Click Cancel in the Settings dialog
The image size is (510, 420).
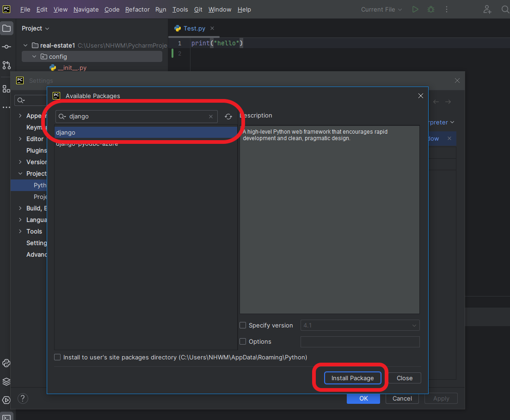[x=402, y=399]
